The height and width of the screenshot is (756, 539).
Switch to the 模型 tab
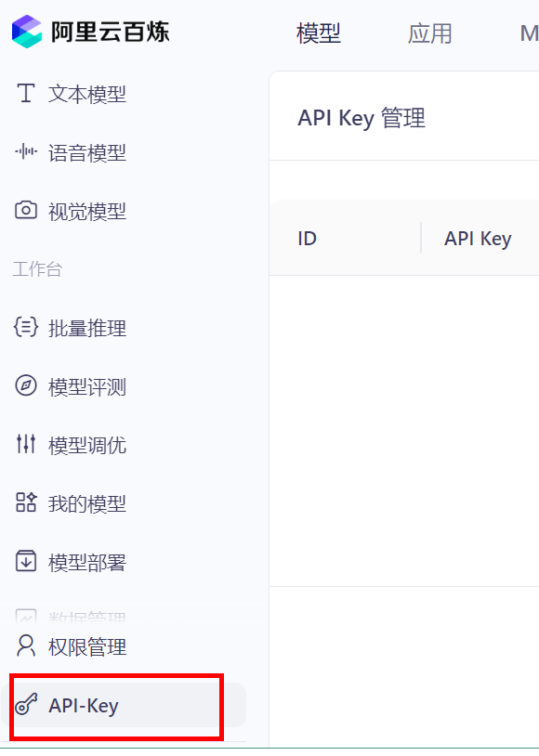click(x=318, y=33)
